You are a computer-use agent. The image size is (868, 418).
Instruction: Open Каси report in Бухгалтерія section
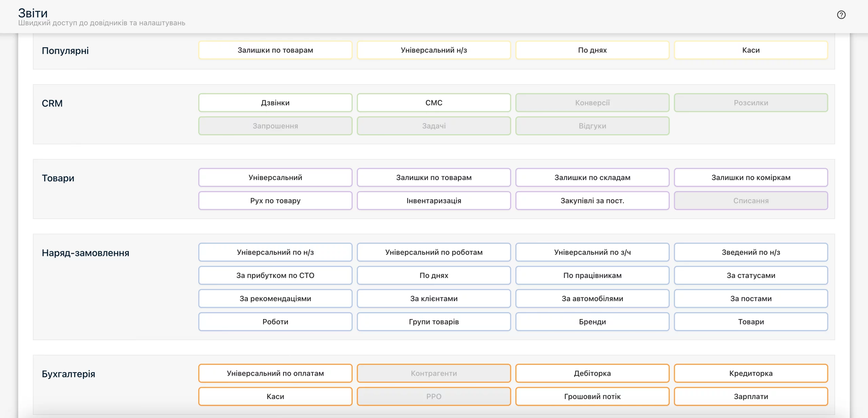275,397
